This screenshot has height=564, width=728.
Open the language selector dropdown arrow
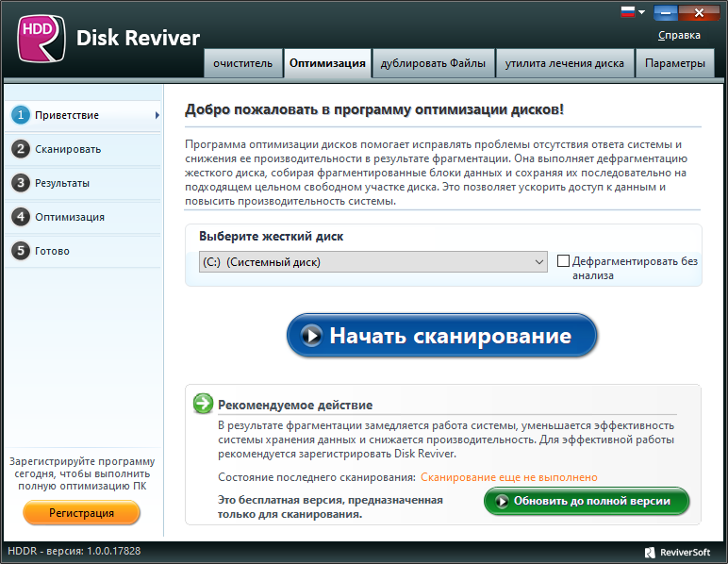click(641, 12)
